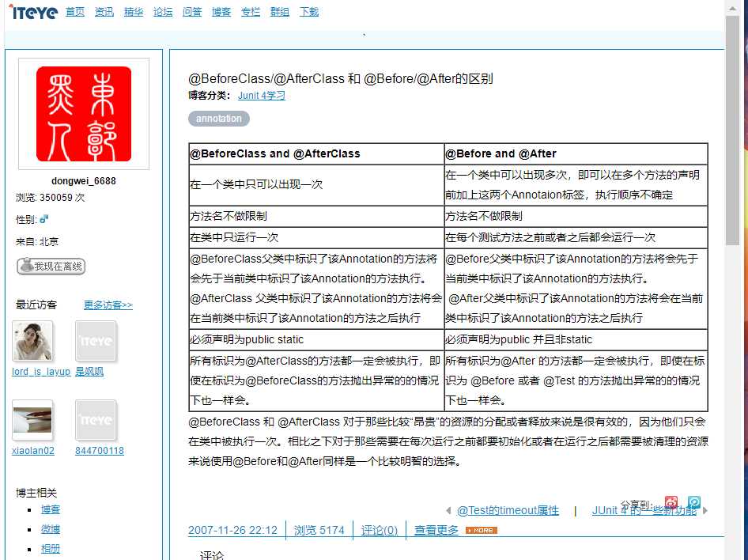Share to Weibo via red icon
The image size is (748, 560).
pos(671,502)
